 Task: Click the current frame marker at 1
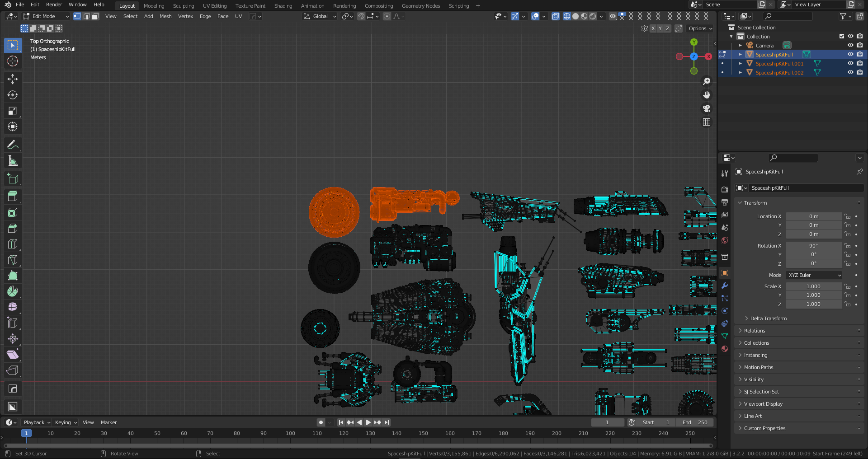click(26, 433)
